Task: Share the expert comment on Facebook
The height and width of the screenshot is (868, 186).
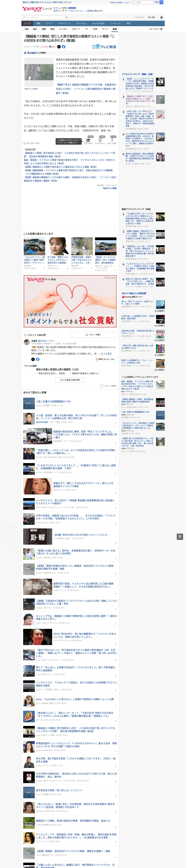Action: (38, 359)
